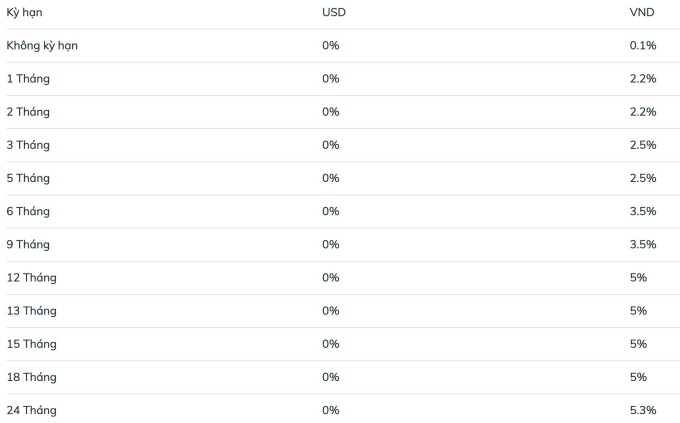
Task: Click the "24 Tháng" term label
Action: pyautogui.click(x=32, y=410)
